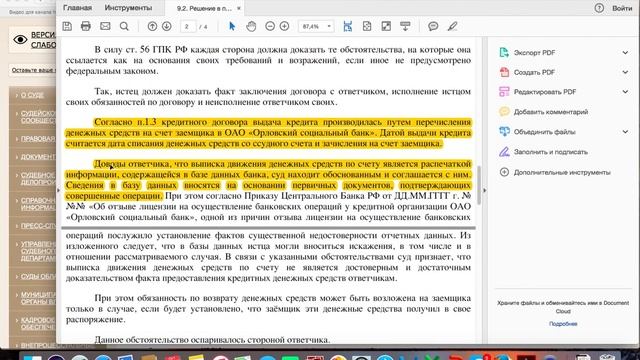Open КАДРОВОЕ ОБЕСПЕЧЕНИЕ sidebar link
This screenshot has height=360, width=640.
tap(38, 324)
